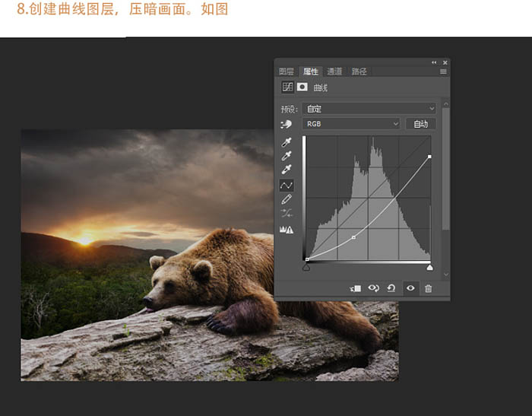
Task: Click the histogram warning calculate icon
Action: [287, 230]
